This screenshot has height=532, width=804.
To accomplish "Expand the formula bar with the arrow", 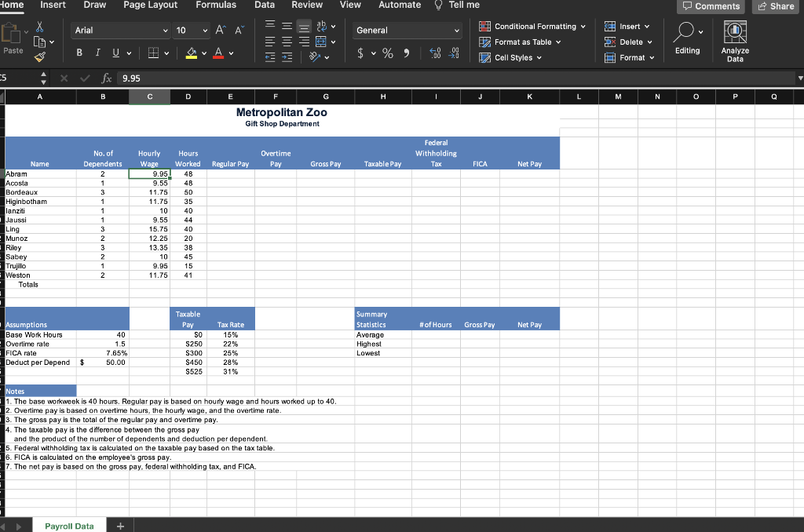I will point(800,78).
